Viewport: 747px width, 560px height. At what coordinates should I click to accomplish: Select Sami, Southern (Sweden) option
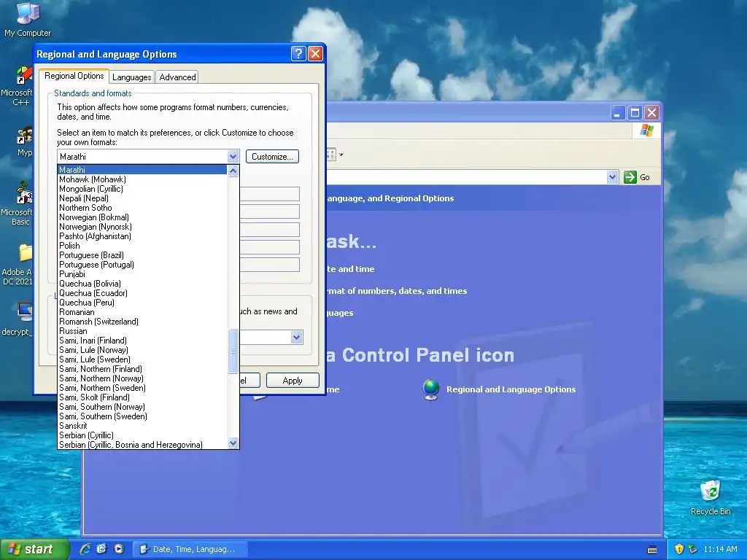pyautogui.click(x=142, y=416)
